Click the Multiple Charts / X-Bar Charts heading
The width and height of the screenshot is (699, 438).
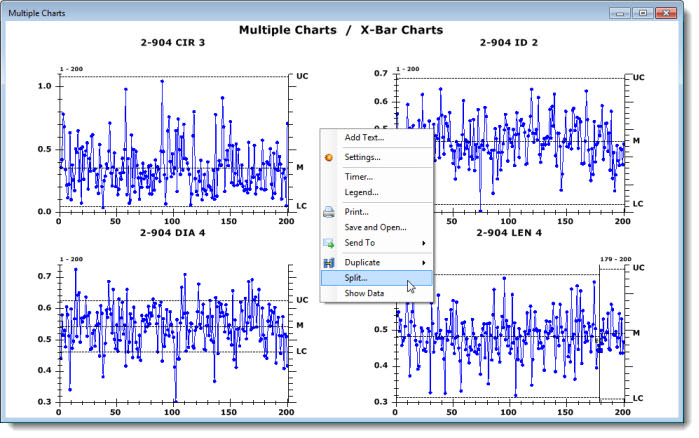(x=340, y=30)
